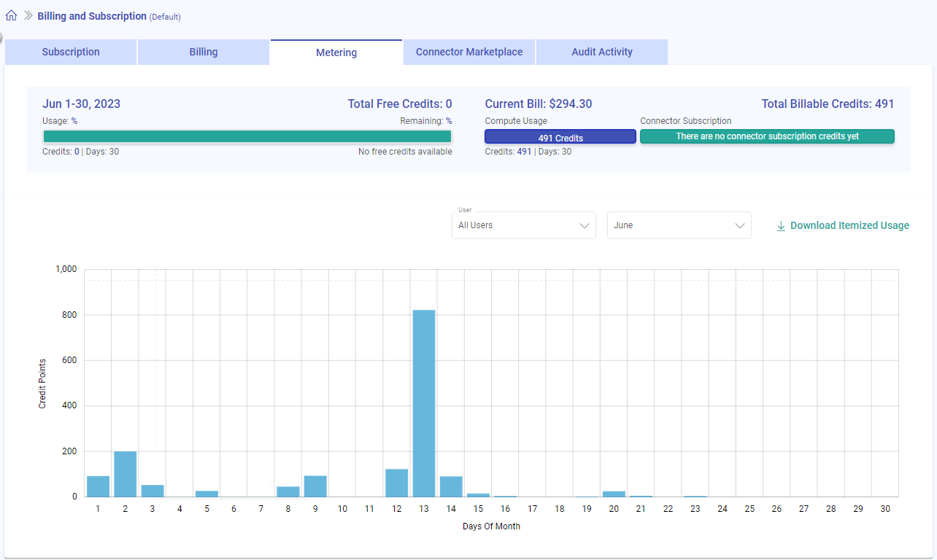Click the day 13 bar in chart
The height and width of the screenshot is (560, 937).
(x=424, y=403)
